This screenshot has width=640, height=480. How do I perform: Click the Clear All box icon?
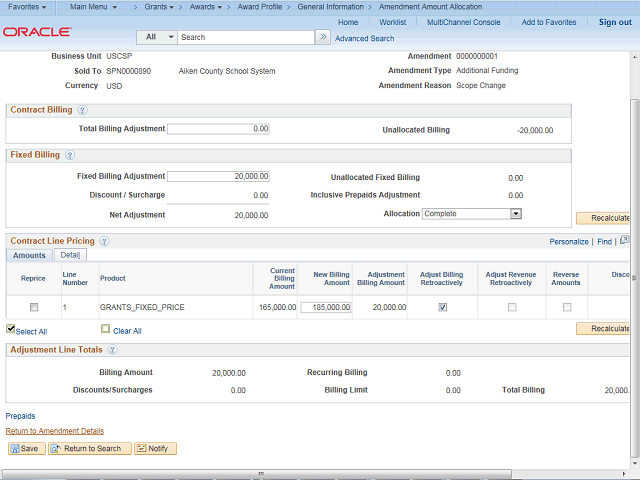pyautogui.click(x=105, y=329)
